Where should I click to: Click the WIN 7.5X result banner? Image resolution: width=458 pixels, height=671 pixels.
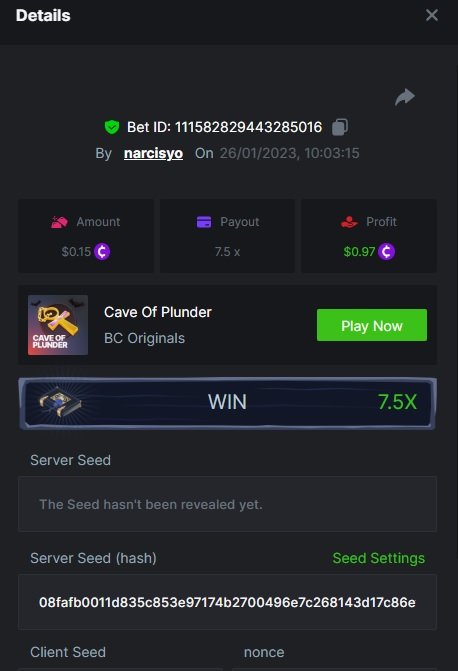tap(227, 403)
